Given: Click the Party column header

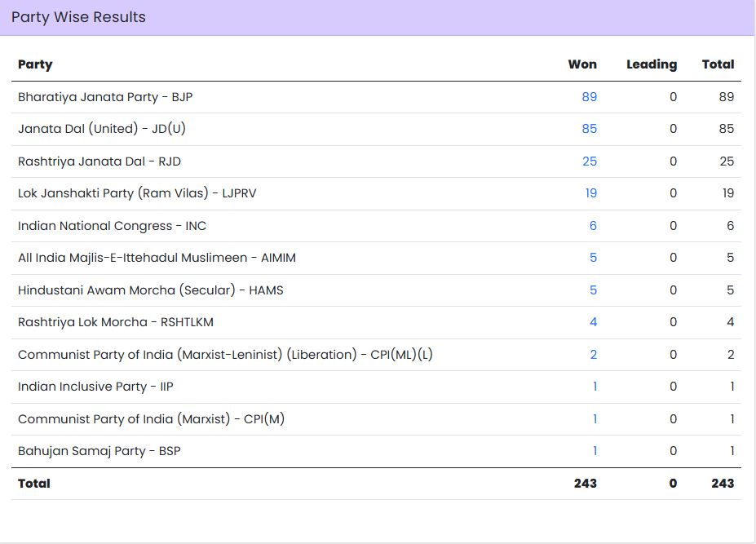Looking at the screenshot, I should 35,64.
